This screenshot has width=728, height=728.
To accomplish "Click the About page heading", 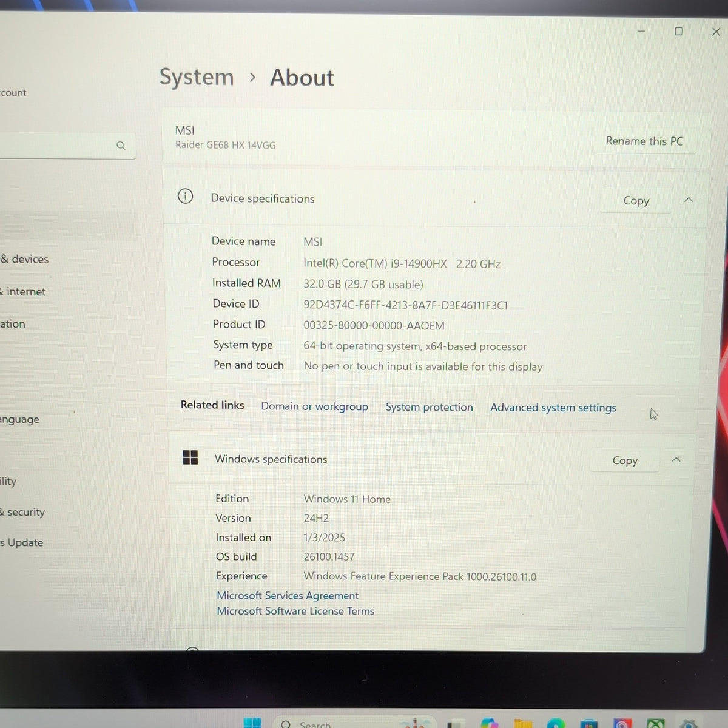I will pos(302,78).
